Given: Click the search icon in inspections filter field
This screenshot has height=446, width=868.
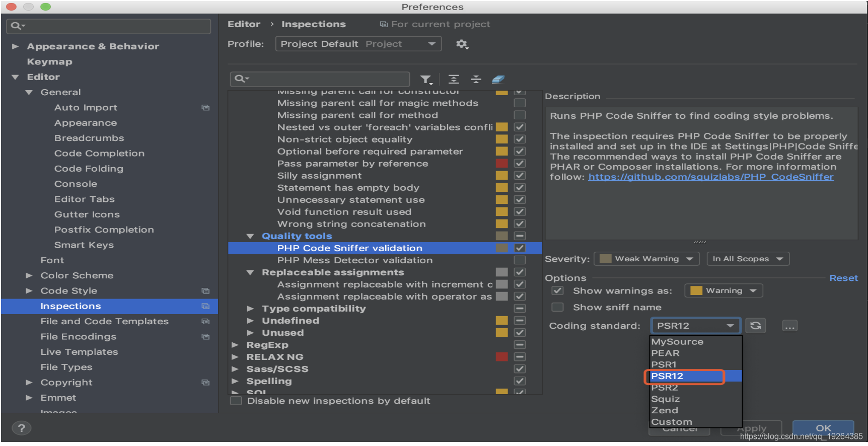Looking at the screenshot, I should 241,79.
